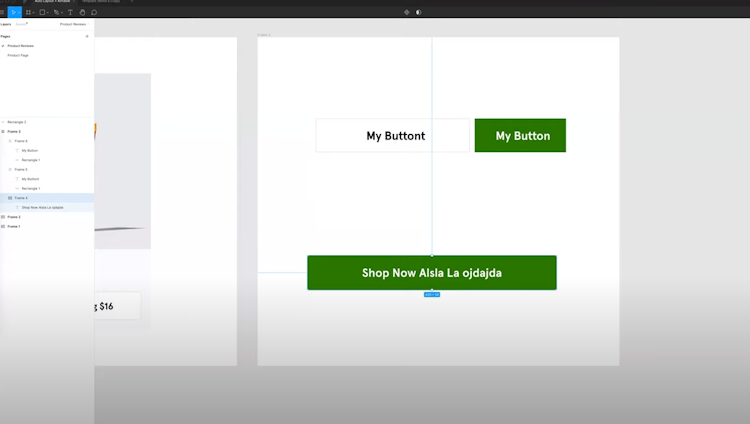Select the Frame 4 layer
750x424 pixels.
coord(47,198)
